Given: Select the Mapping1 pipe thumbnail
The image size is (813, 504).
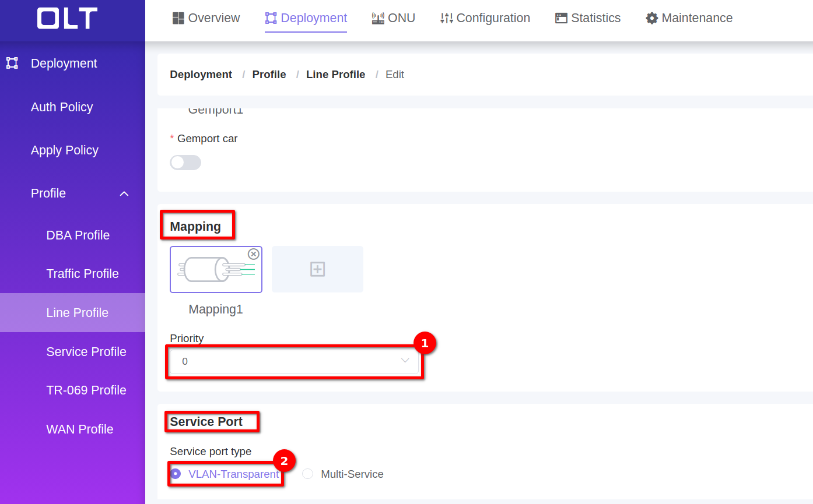Looking at the screenshot, I should (x=216, y=270).
